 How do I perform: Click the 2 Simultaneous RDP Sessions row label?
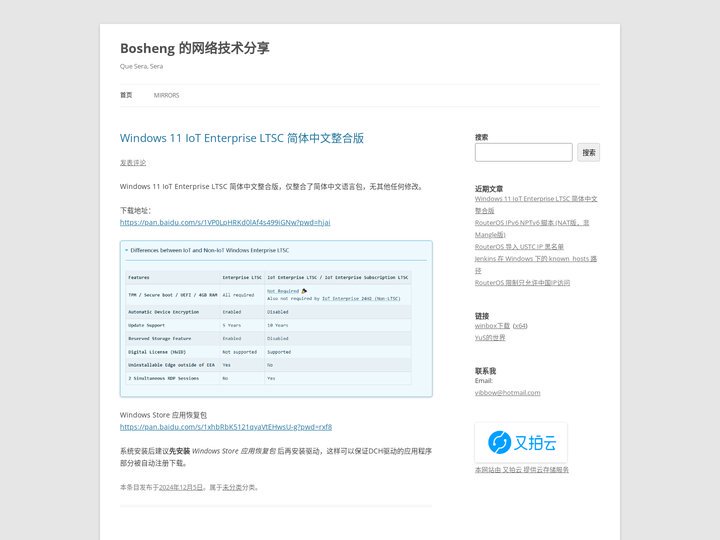(x=163, y=378)
